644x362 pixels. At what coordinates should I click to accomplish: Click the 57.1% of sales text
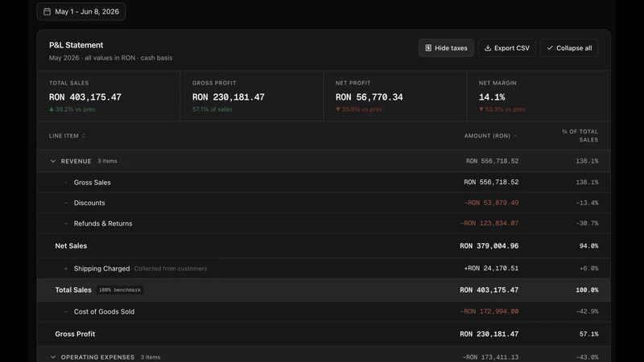pyautogui.click(x=213, y=109)
